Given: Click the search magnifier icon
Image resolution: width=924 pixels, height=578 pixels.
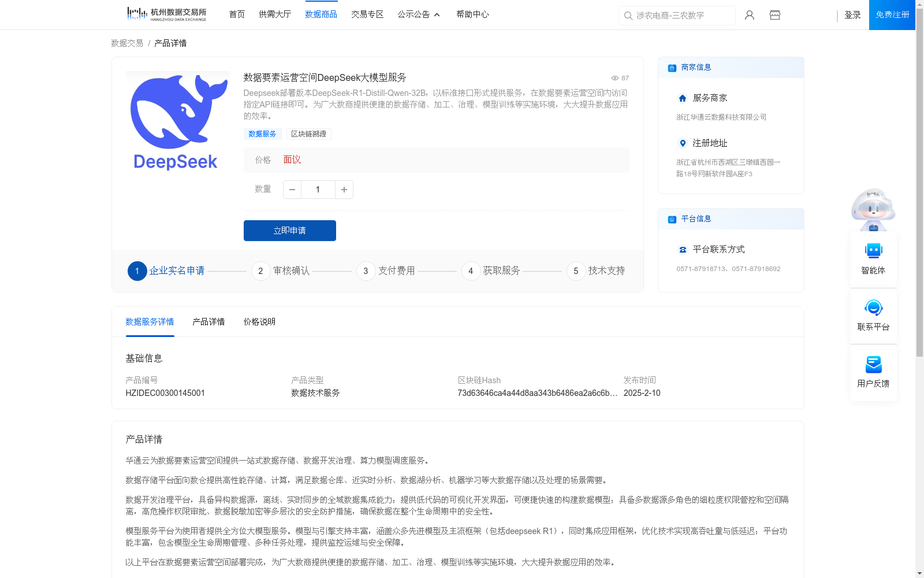Looking at the screenshot, I should 628,16.
